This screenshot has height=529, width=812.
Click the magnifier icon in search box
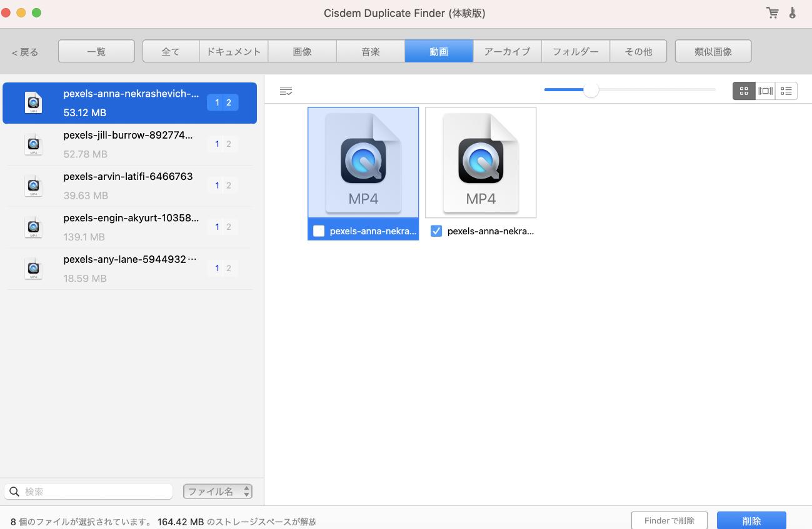coord(14,492)
